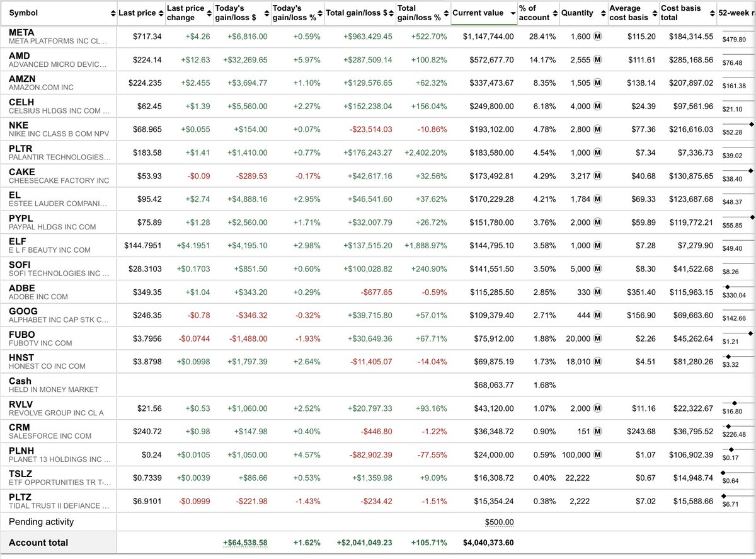Viewport: 756px width, 559px height.
Task: Toggle sort arrows on Symbol column
Action: pos(113,13)
